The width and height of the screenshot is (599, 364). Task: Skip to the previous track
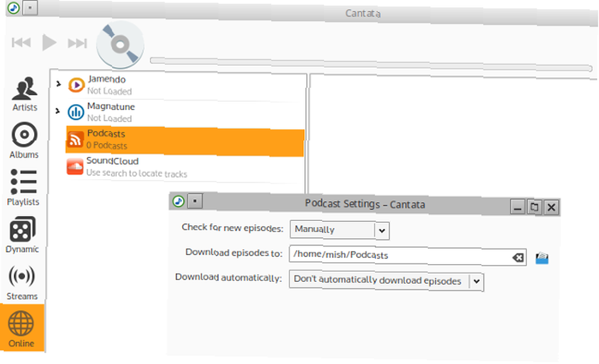tap(21, 42)
